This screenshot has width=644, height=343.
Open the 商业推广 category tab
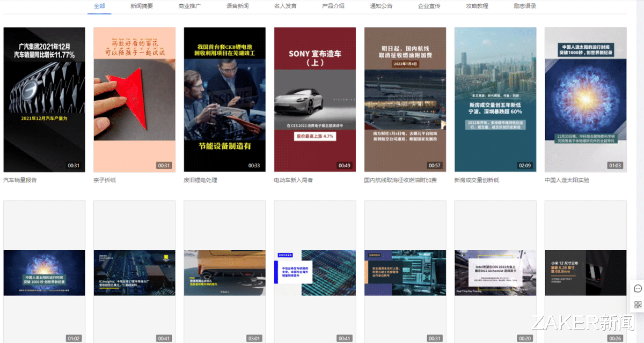coord(189,6)
